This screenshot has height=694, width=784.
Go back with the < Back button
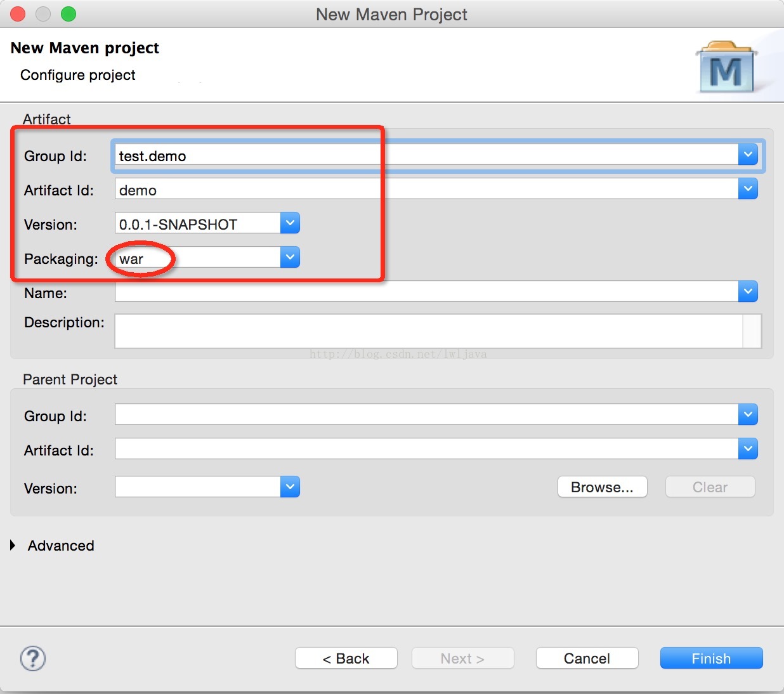[346, 658]
